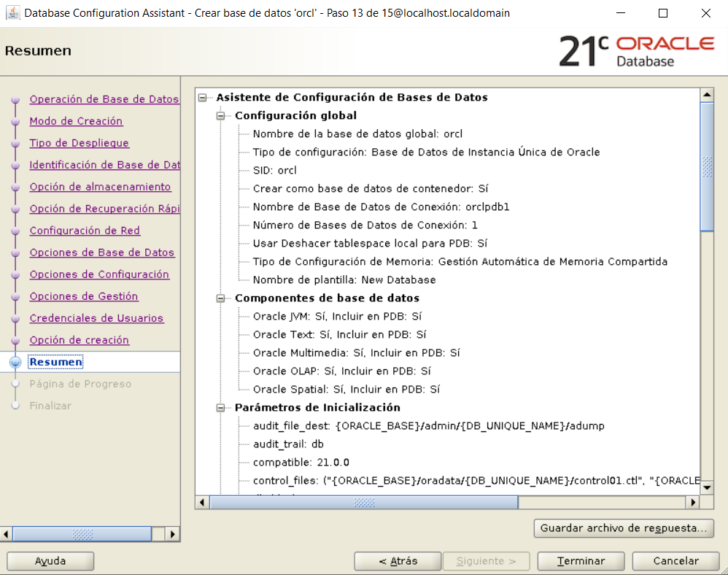The image size is (728, 575).
Task: Go back with the Atrás button
Action: tap(398, 560)
